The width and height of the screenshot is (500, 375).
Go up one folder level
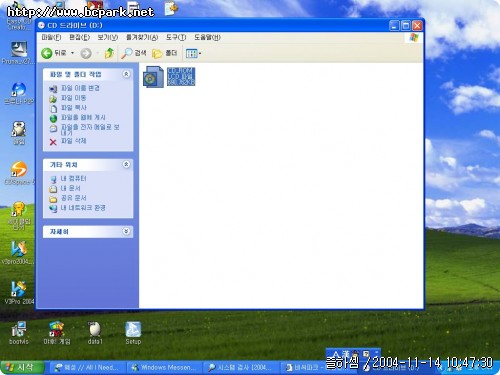point(109,53)
